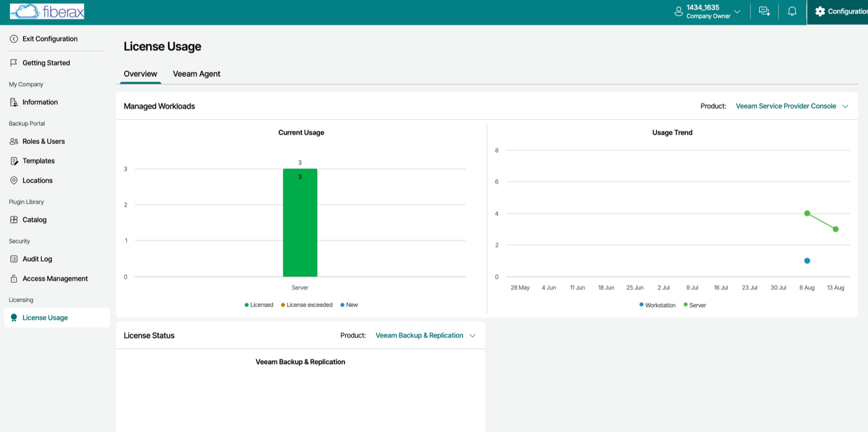The image size is (868, 432).
Task: Click the License Usage page title
Action: coord(162,47)
